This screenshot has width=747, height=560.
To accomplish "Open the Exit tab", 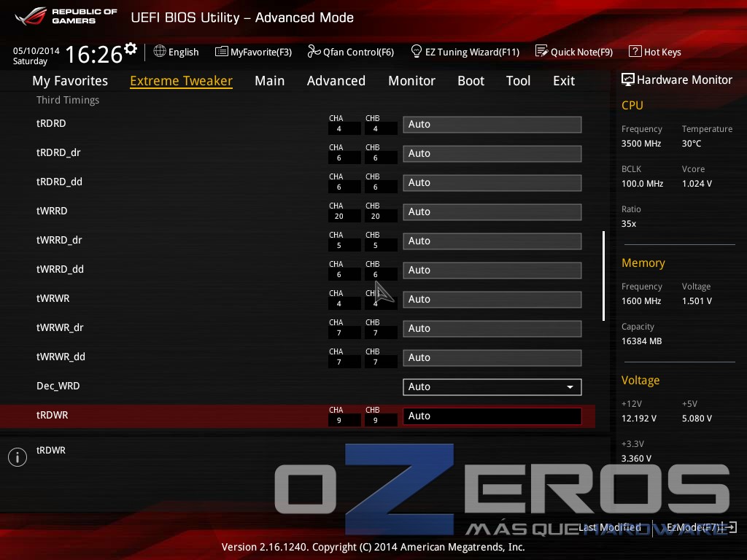I will click(564, 81).
